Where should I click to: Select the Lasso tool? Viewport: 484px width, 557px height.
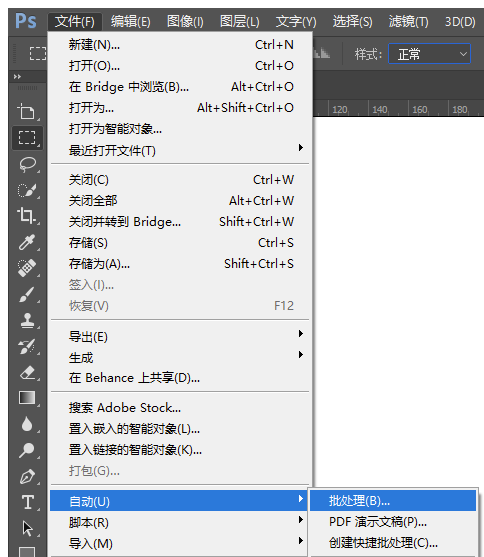pos(27,164)
